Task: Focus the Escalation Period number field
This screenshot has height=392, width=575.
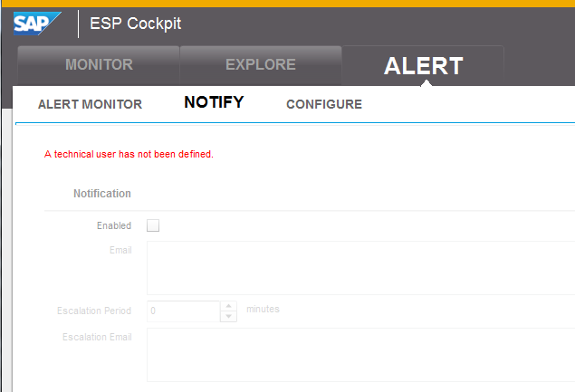Action: (183, 311)
